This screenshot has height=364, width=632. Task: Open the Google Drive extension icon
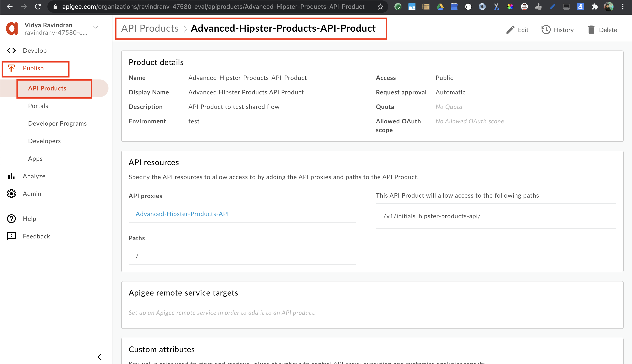440,7
